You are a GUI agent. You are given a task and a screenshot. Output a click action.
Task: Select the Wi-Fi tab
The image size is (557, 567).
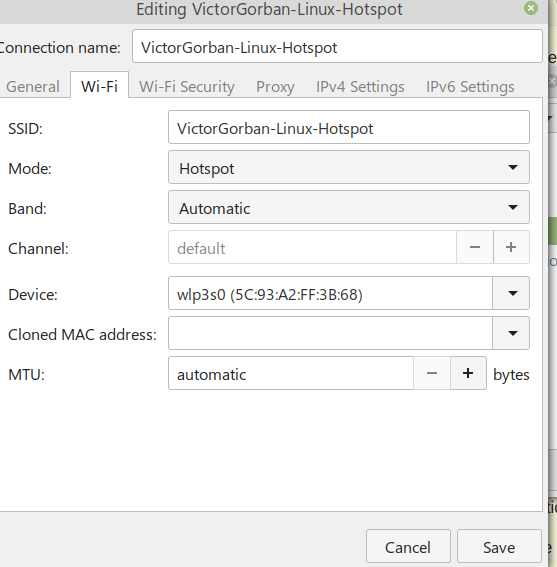[x=99, y=86]
